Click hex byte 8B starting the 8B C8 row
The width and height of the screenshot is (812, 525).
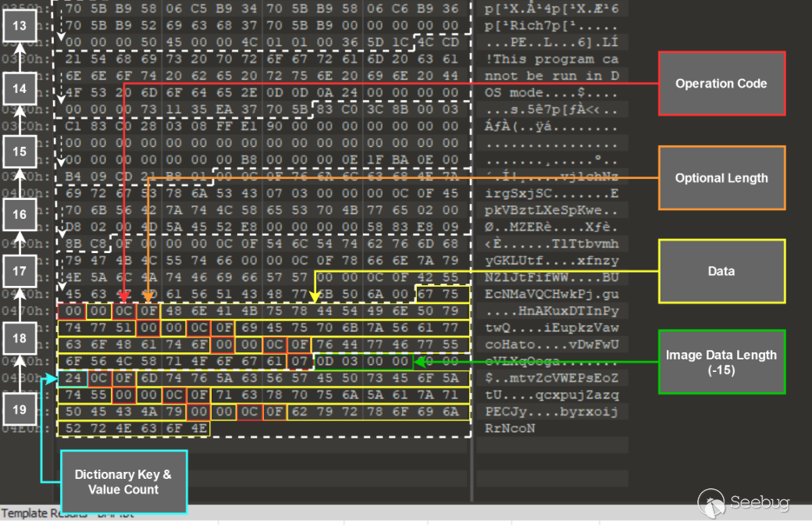coord(73,244)
